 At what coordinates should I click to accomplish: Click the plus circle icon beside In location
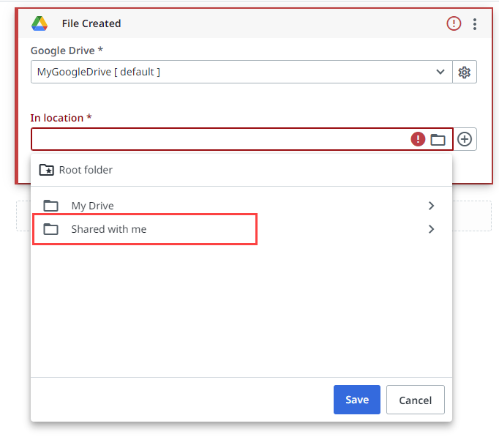pyautogui.click(x=465, y=139)
